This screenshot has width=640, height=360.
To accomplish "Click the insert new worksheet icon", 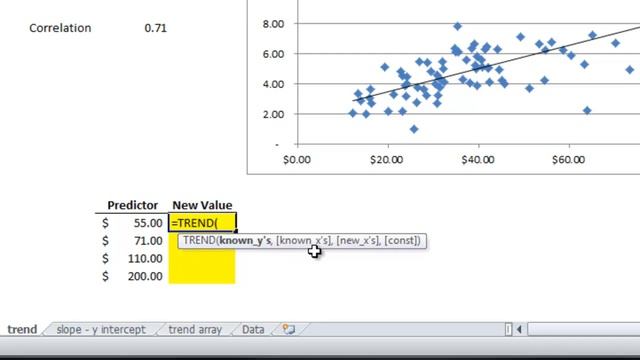I will pos(289,329).
